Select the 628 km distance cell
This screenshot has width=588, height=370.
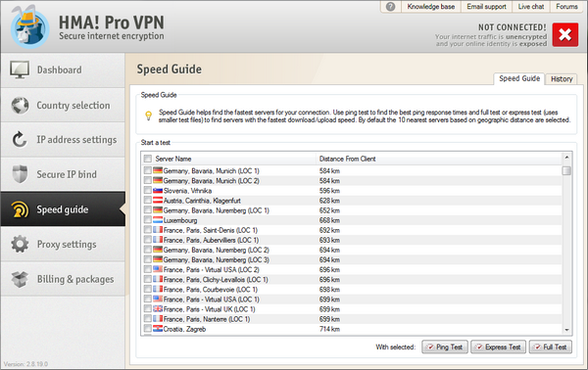coord(329,201)
